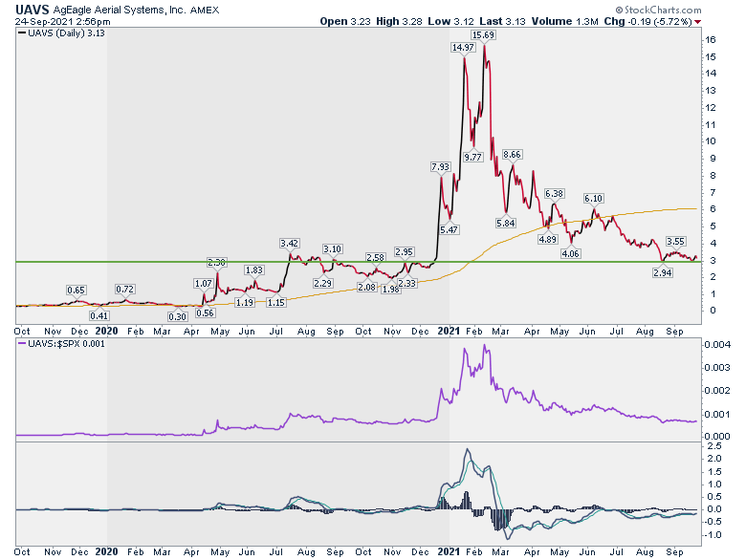This screenshot has width=746, height=560.
Task: Click the 2.30 price label at May 2020
Action: pos(216,263)
